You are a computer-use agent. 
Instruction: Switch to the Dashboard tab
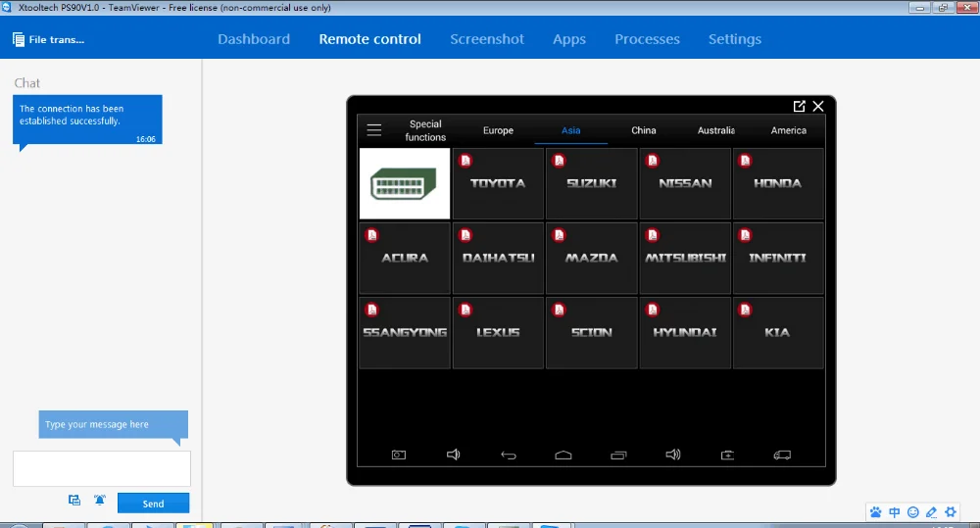click(254, 39)
